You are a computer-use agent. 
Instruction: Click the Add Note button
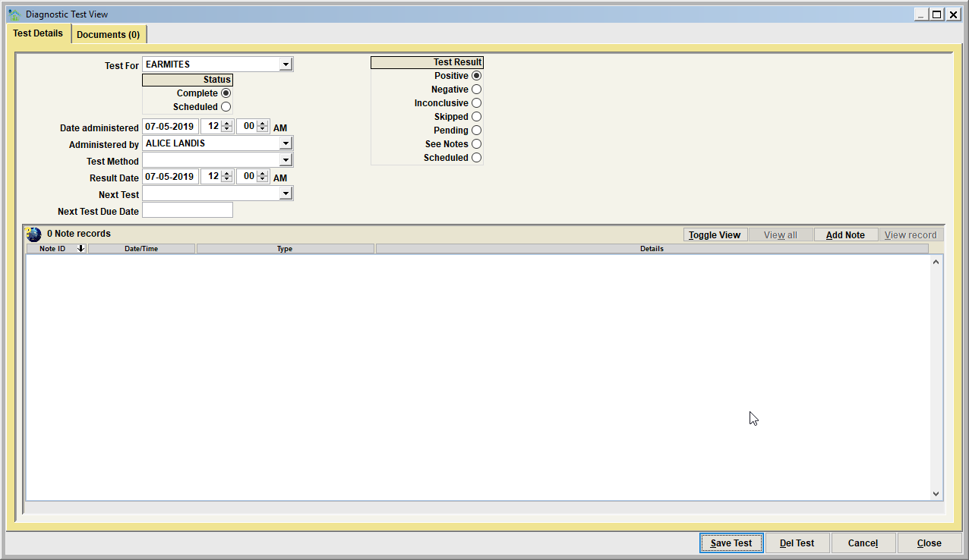coord(845,235)
